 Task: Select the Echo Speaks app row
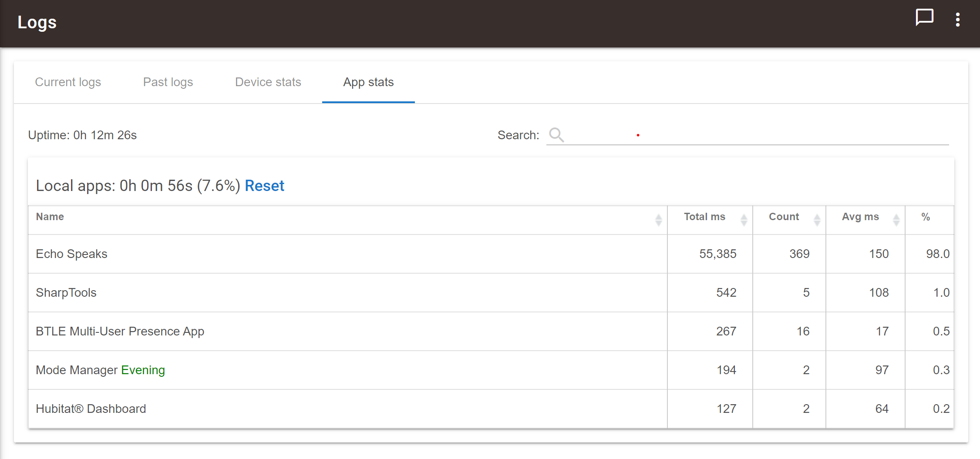click(x=71, y=254)
